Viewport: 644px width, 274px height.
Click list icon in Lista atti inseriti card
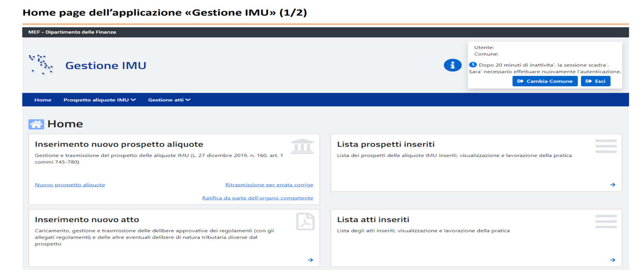point(606,221)
